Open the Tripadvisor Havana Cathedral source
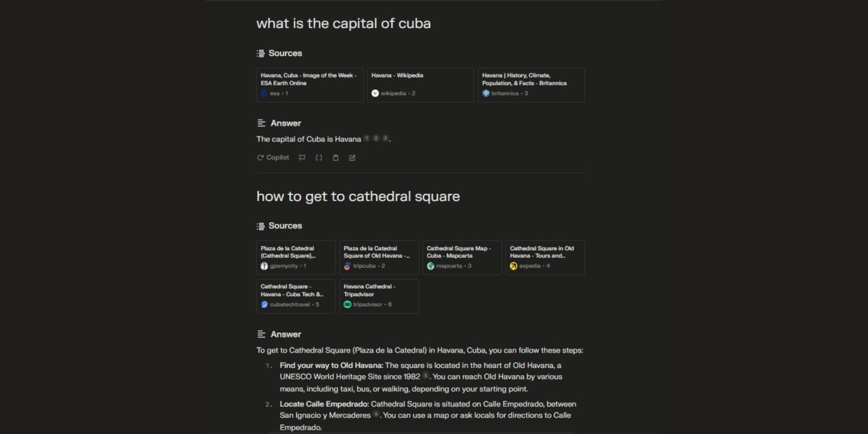 (x=379, y=296)
